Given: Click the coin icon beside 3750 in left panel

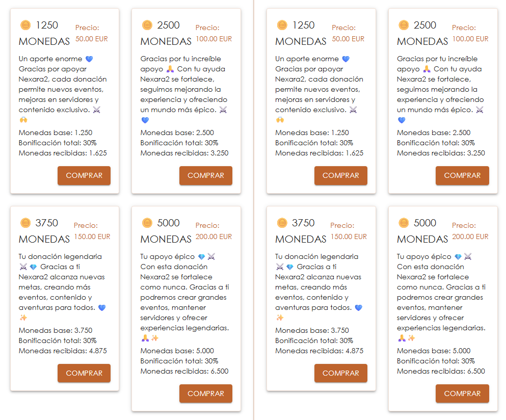Looking at the screenshot, I should pyautogui.click(x=25, y=223).
